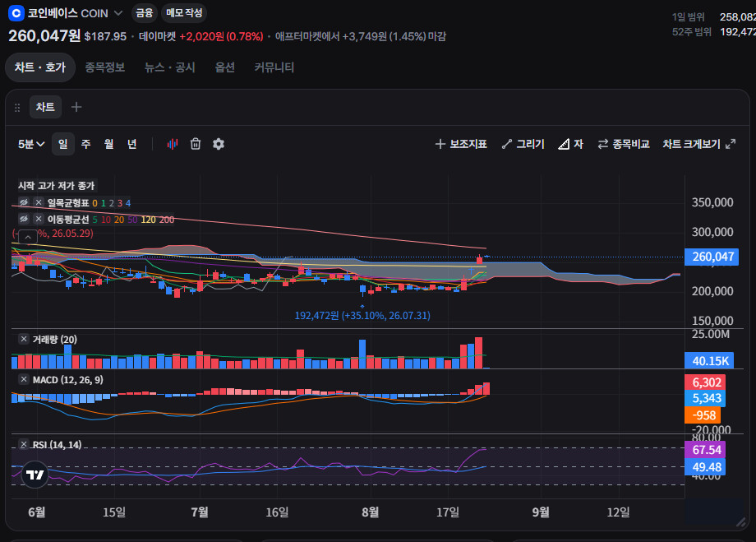756x542 pixels.
Task: Open chart settings gear icon
Action: tap(219, 144)
